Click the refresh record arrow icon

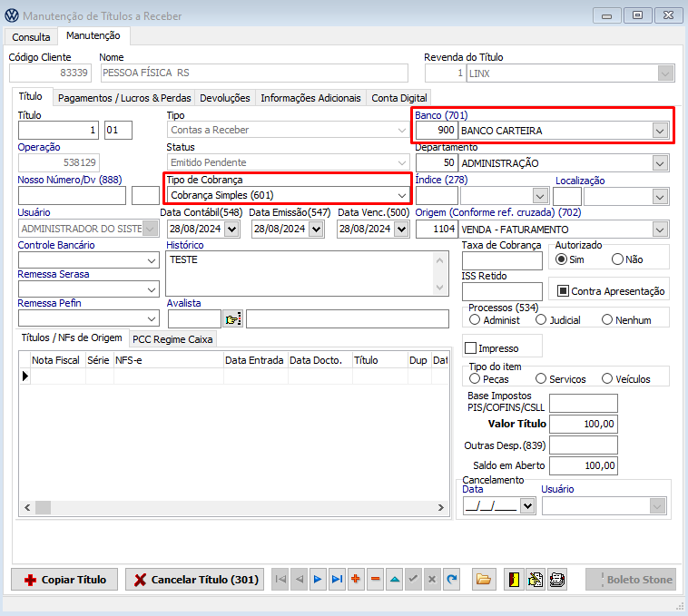451,579
